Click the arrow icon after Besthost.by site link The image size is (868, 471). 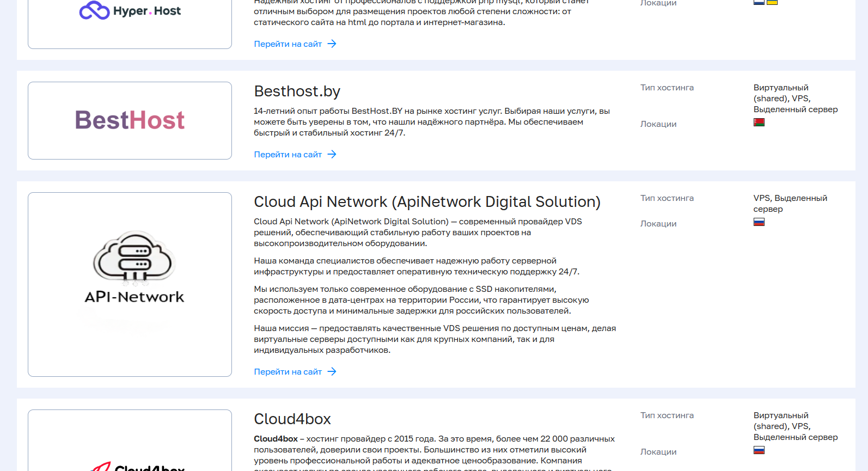[332, 155]
